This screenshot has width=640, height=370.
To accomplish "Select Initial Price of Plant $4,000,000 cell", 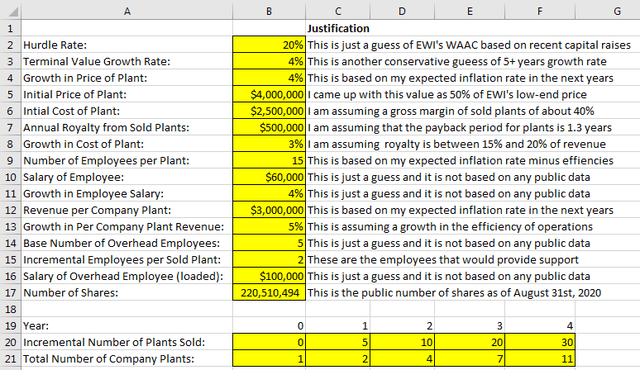I will 269,94.
